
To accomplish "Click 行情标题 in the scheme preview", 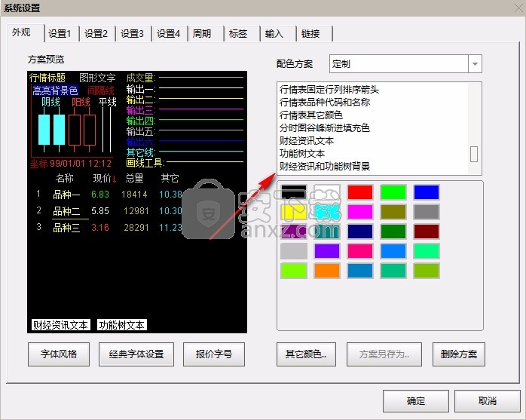I will (47, 78).
